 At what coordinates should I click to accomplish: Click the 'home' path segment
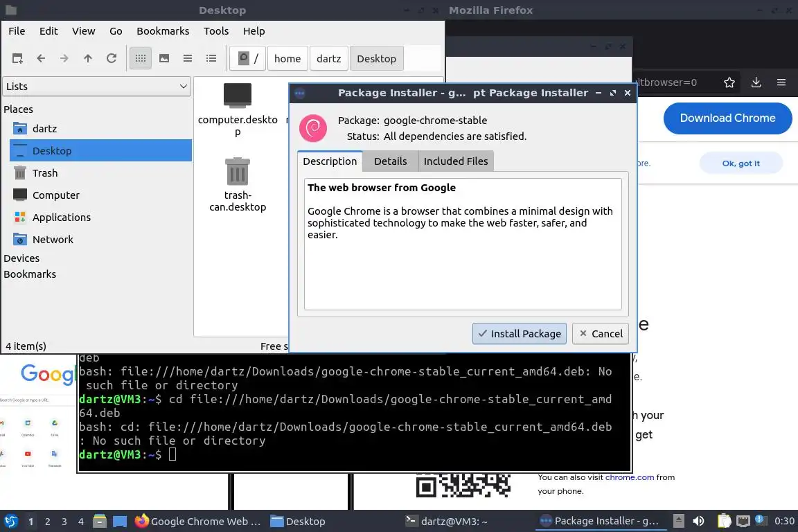287,59
